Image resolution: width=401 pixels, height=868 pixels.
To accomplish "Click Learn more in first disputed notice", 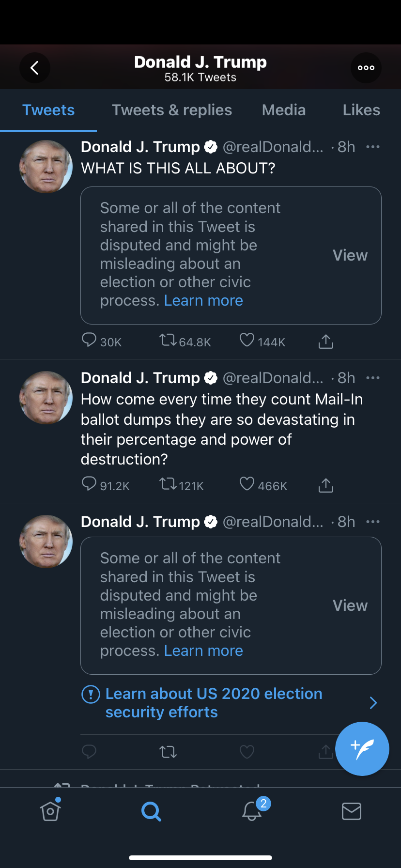I will [x=203, y=301].
